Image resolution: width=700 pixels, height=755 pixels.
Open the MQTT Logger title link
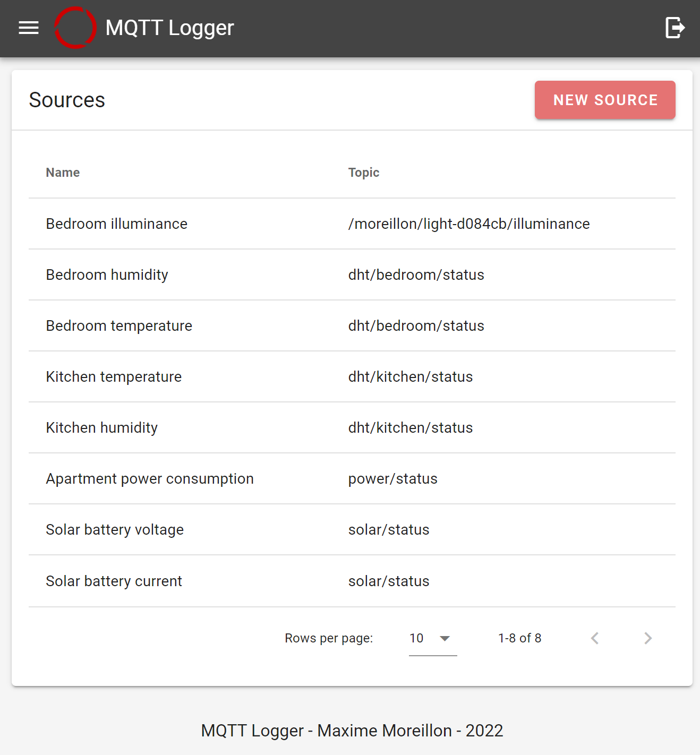[x=169, y=28]
